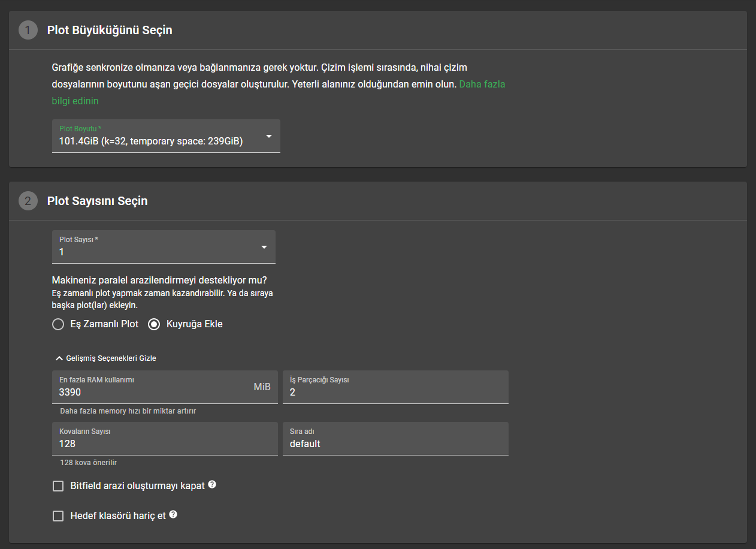Click the step 2 circle icon

(x=28, y=201)
